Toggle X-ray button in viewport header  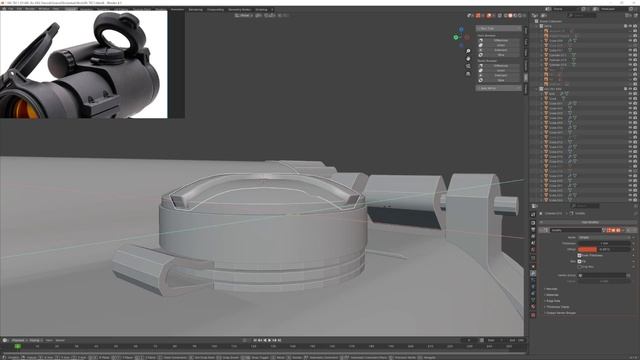(500, 16)
